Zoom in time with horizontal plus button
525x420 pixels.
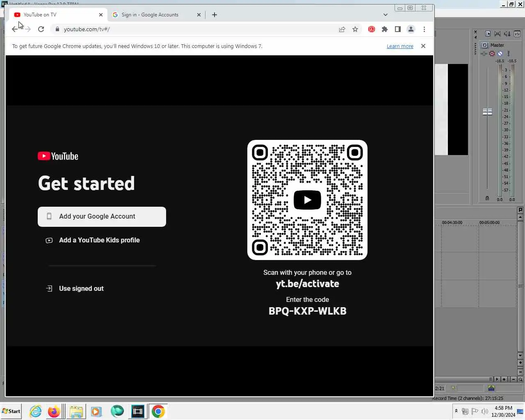(504, 379)
